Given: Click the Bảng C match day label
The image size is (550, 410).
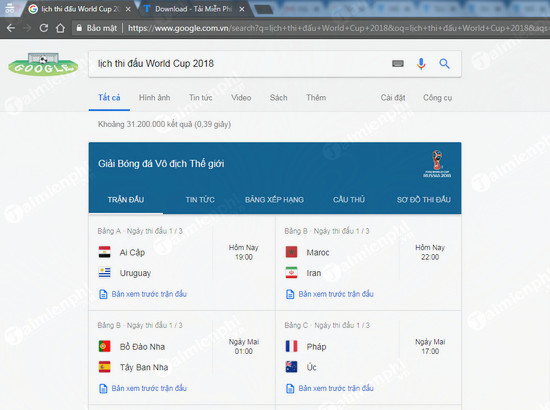Looking at the screenshot, I should click(x=327, y=325).
